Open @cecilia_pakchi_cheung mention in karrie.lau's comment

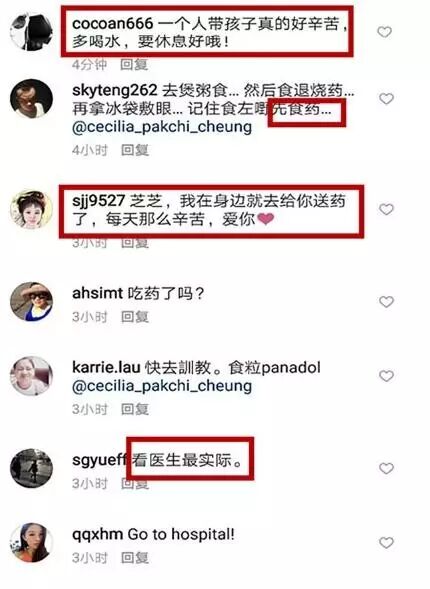(162, 387)
